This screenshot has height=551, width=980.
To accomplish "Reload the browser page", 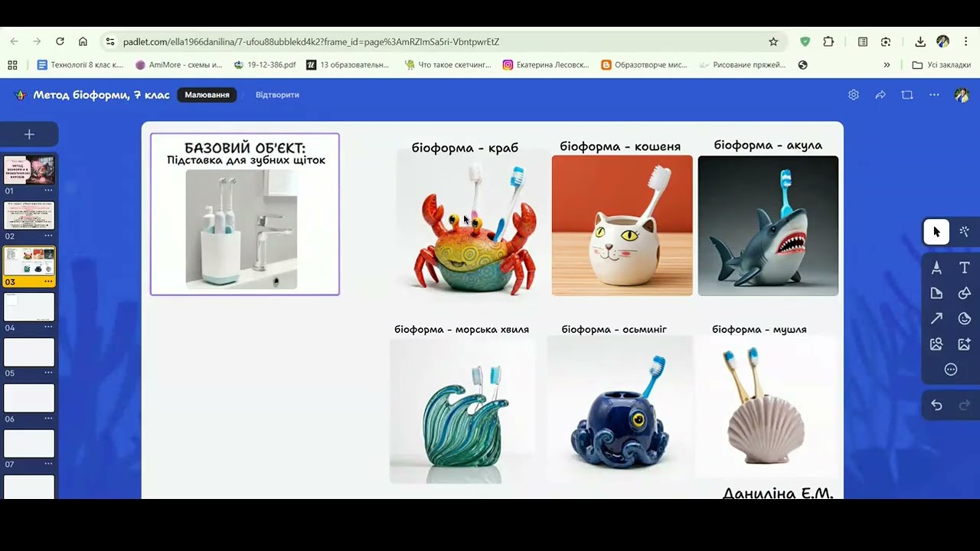I will pos(60,41).
